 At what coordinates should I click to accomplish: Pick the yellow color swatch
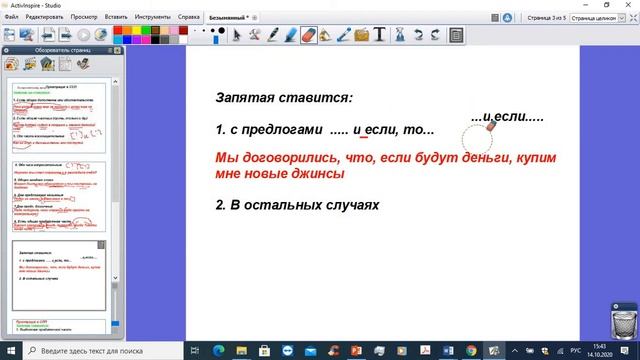tap(137, 31)
